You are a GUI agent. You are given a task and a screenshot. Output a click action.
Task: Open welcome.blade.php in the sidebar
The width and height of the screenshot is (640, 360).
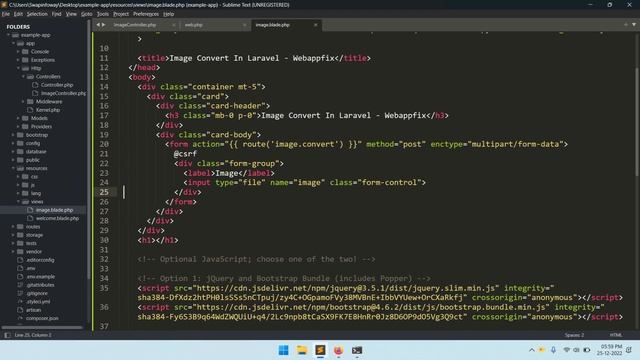click(x=57, y=218)
